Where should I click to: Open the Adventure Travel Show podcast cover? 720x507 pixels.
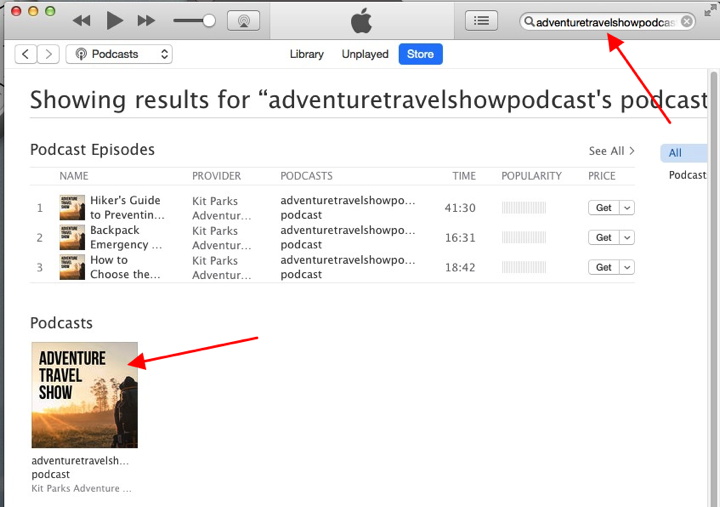(x=84, y=395)
